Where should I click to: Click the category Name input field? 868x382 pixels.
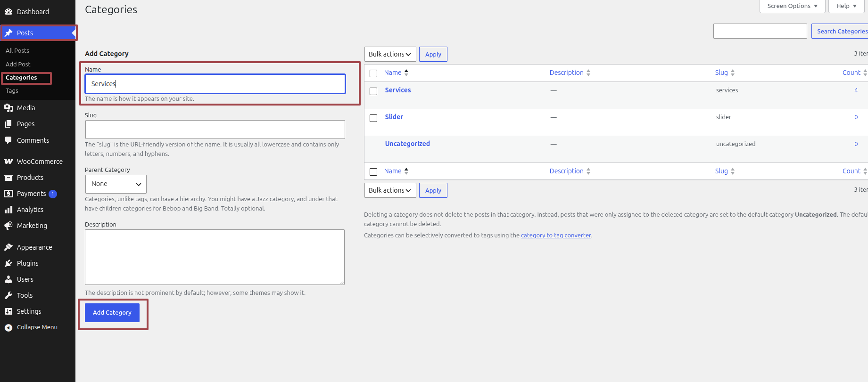click(215, 84)
